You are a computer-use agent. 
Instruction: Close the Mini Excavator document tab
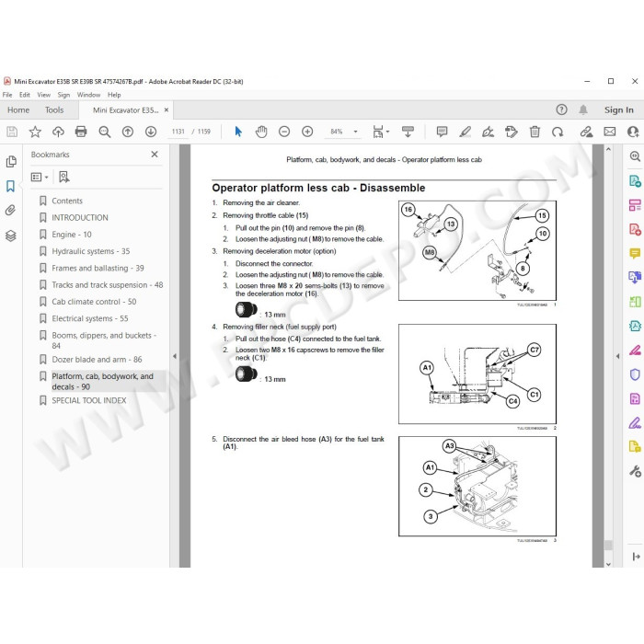click(x=167, y=110)
